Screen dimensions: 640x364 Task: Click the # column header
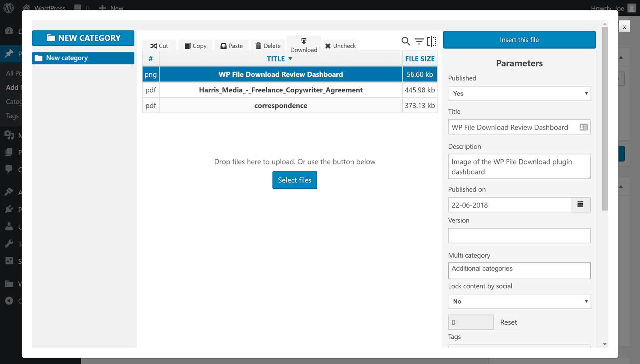coord(151,59)
